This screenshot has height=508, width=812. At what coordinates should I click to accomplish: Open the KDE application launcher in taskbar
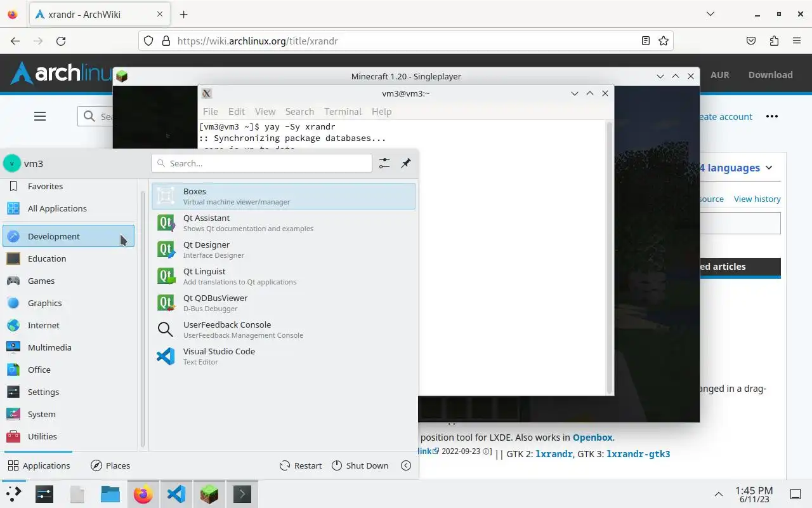(13, 494)
